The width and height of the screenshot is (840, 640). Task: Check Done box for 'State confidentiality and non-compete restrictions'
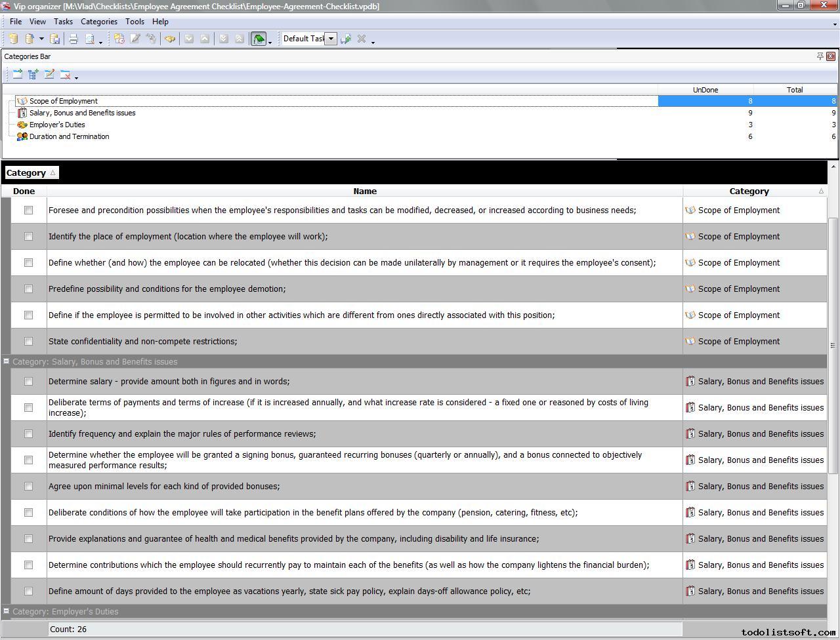click(x=28, y=342)
